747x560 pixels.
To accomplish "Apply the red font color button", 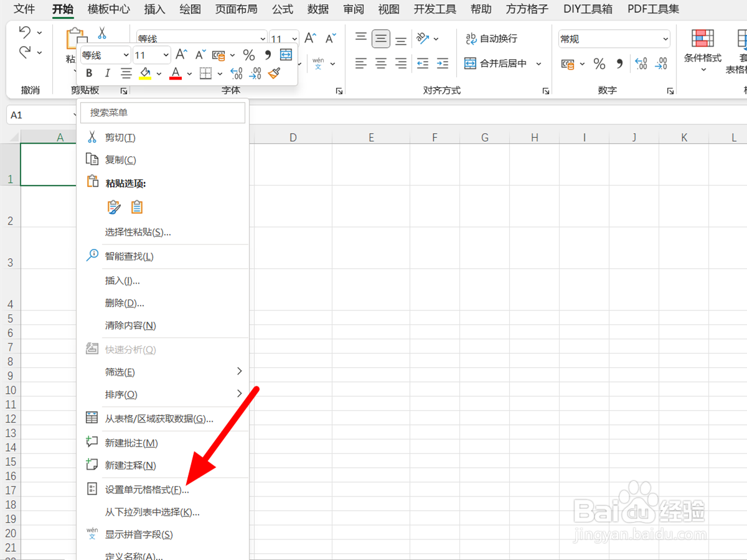I will 176,74.
